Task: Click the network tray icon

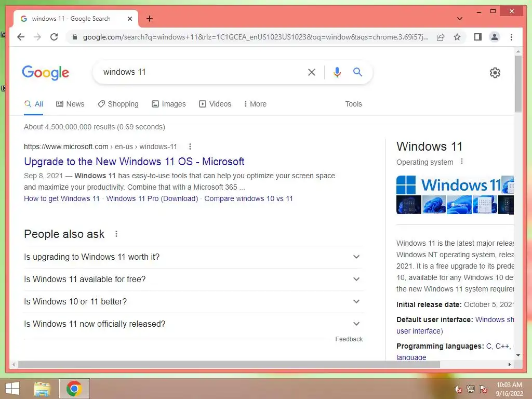Action: click(x=471, y=389)
